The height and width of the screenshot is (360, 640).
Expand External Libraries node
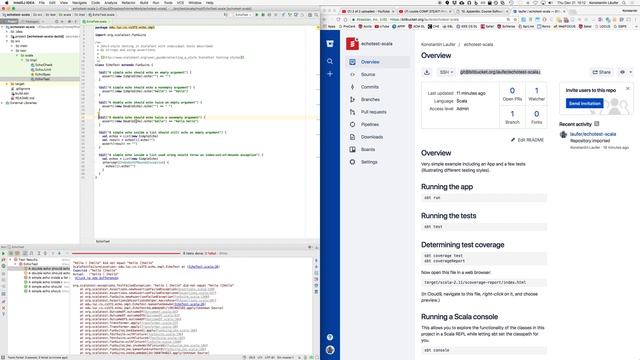pos(2,103)
